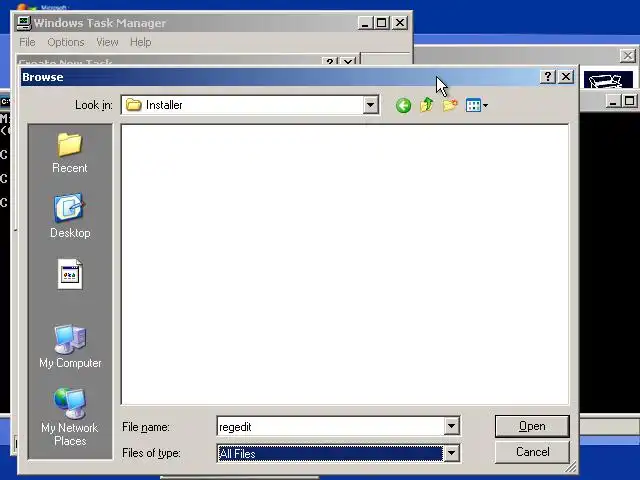Click the empty file list pane

tap(345, 264)
